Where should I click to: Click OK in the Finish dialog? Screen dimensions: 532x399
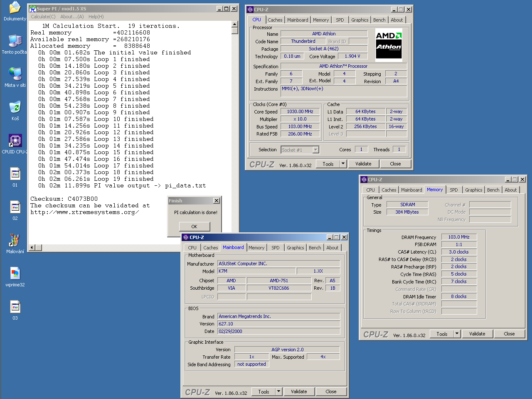tap(194, 227)
